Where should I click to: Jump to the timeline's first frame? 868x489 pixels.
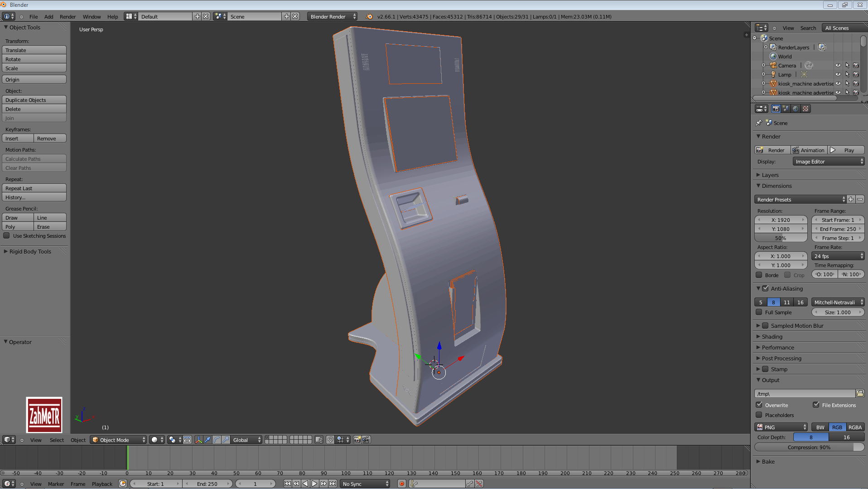click(x=287, y=484)
